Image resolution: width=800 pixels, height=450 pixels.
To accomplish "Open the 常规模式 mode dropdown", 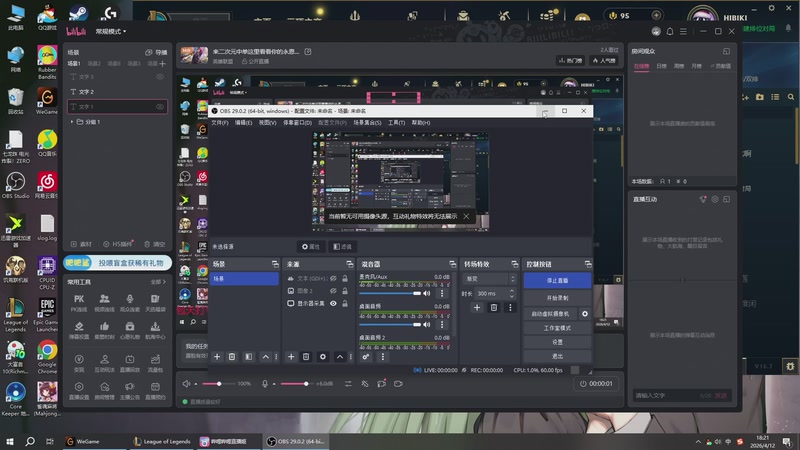I will pyautogui.click(x=111, y=31).
